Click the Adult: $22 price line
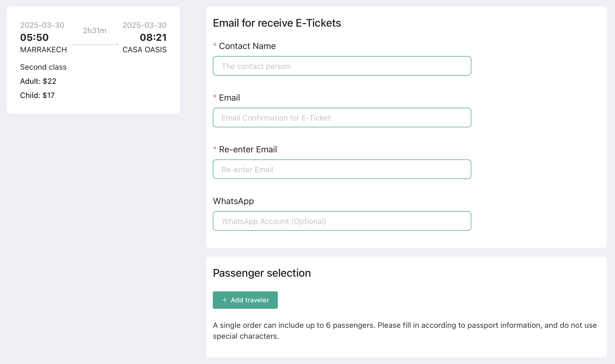This screenshot has width=615, height=364. (38, 81)
